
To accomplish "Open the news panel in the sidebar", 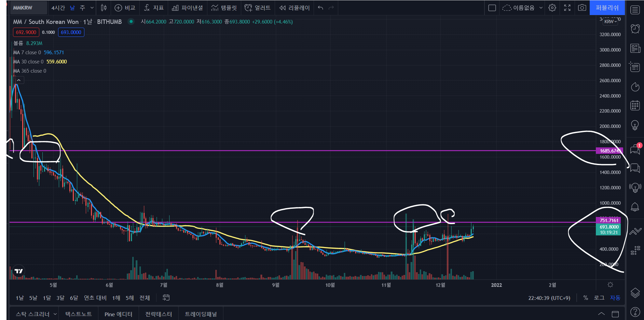I will [635, 48].
